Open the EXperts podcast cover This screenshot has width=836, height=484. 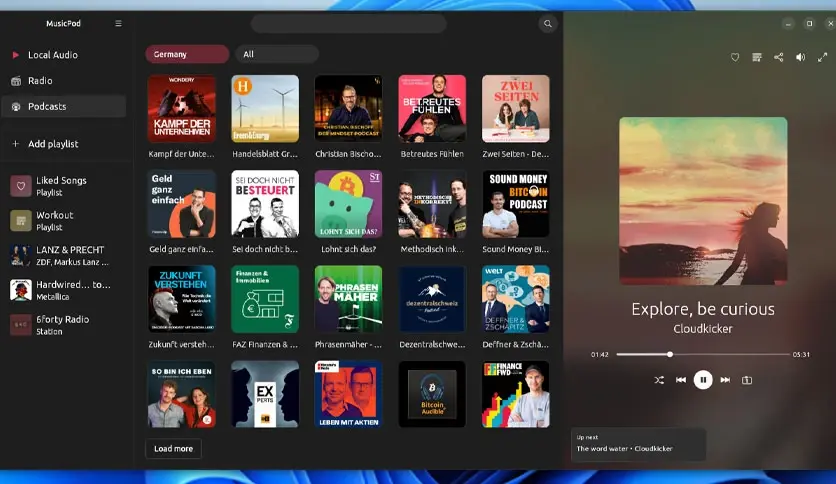tap(265, 394)
